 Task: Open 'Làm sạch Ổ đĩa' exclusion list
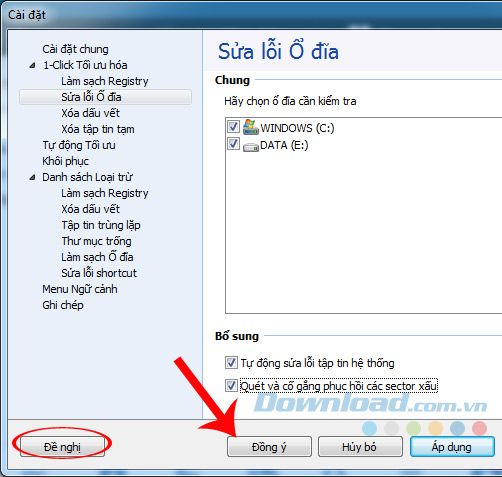click(97, 257)
